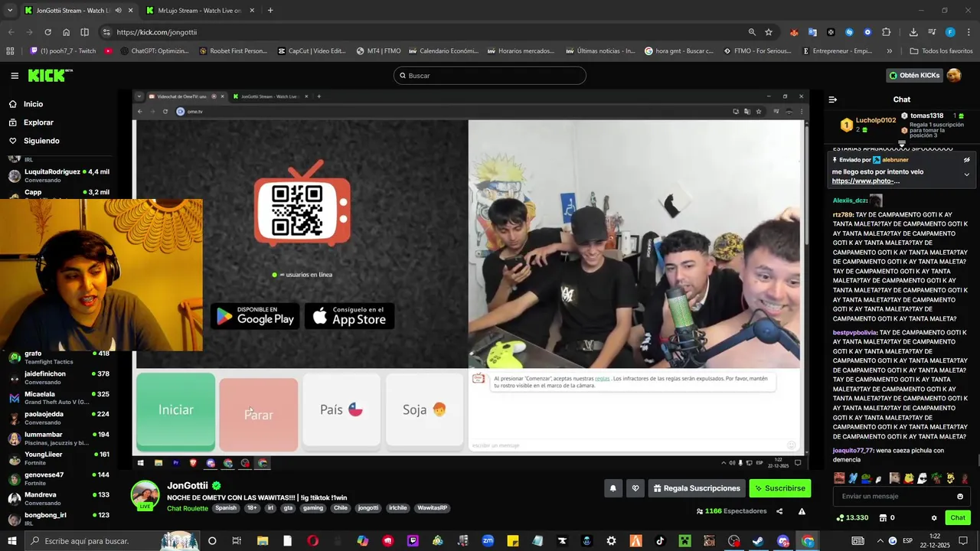Expand leaderboard below tomas1318

902,144
